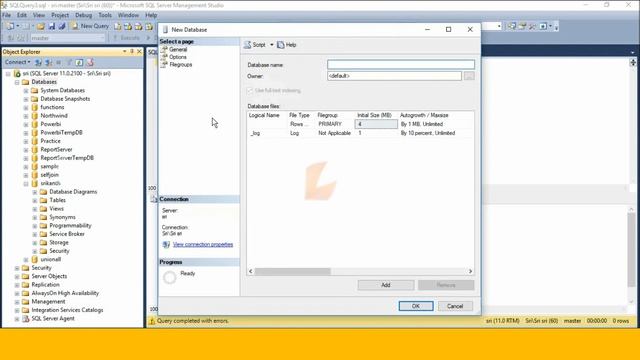Select the General page in dialog
This screenshot has width=640, height=360.
click(x=178, y=49)
